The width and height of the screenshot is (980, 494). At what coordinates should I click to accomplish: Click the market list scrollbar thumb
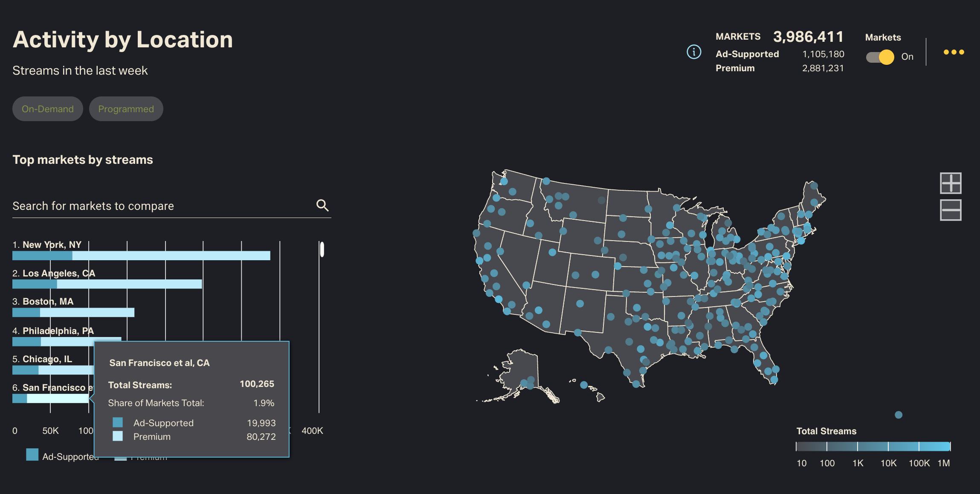click(x=322, y=249)
